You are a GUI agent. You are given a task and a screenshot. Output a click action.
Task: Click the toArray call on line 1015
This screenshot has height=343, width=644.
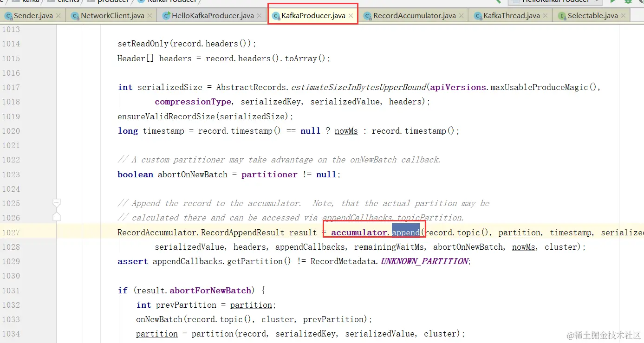(301, 58)
